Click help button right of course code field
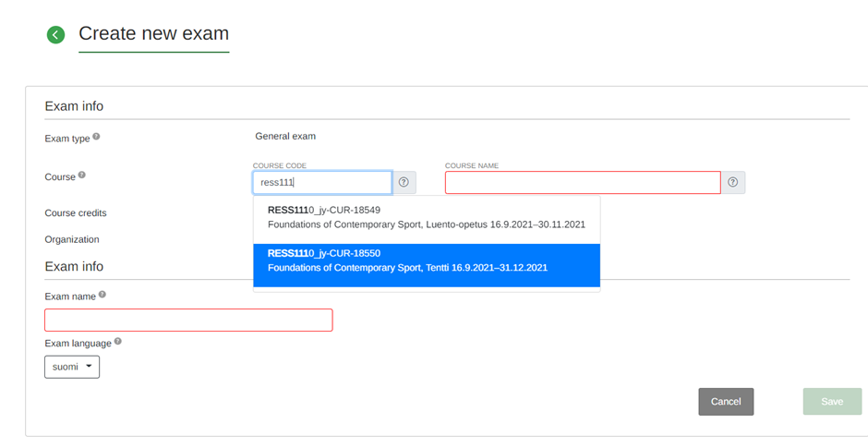 point(404,183)
